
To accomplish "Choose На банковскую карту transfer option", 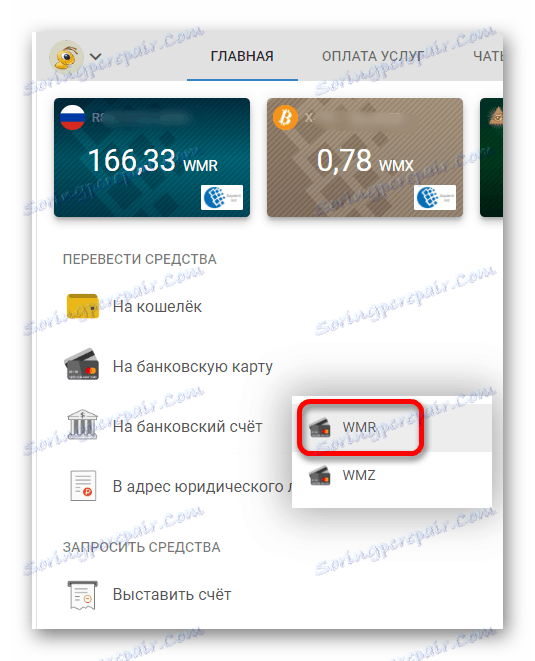I will (x=193, y=366).
